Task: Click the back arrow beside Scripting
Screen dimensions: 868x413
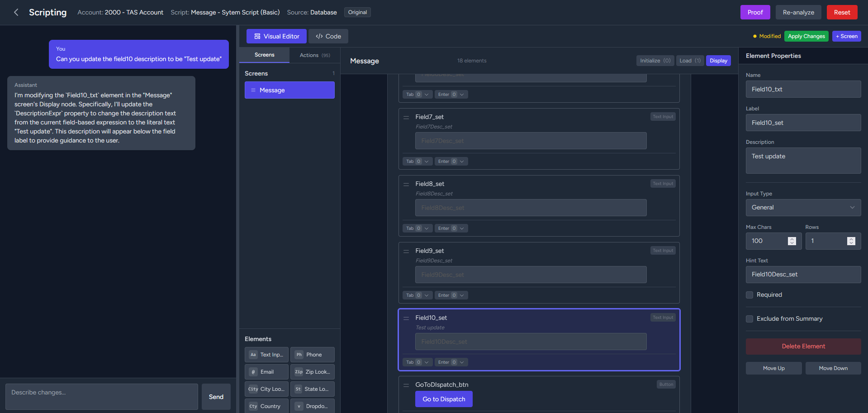Action: pyautogui.click(x=16, y=12)
